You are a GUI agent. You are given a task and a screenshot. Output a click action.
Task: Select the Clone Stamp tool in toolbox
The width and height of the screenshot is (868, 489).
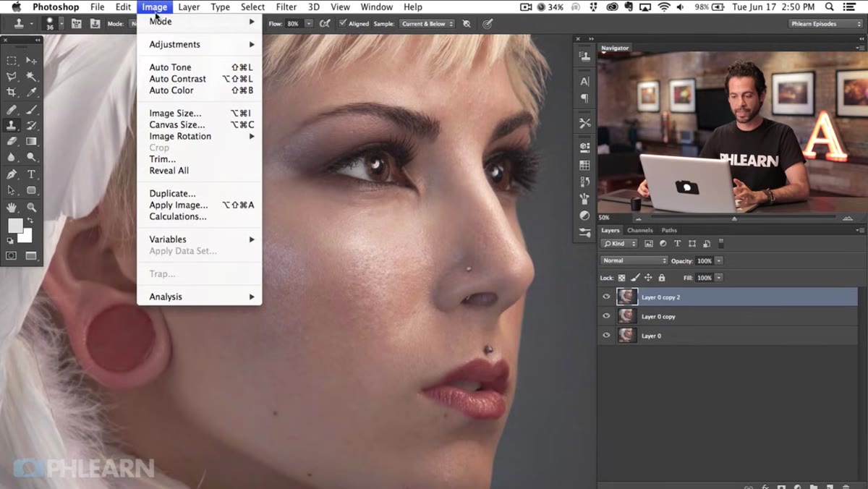(x=12, y=126)
